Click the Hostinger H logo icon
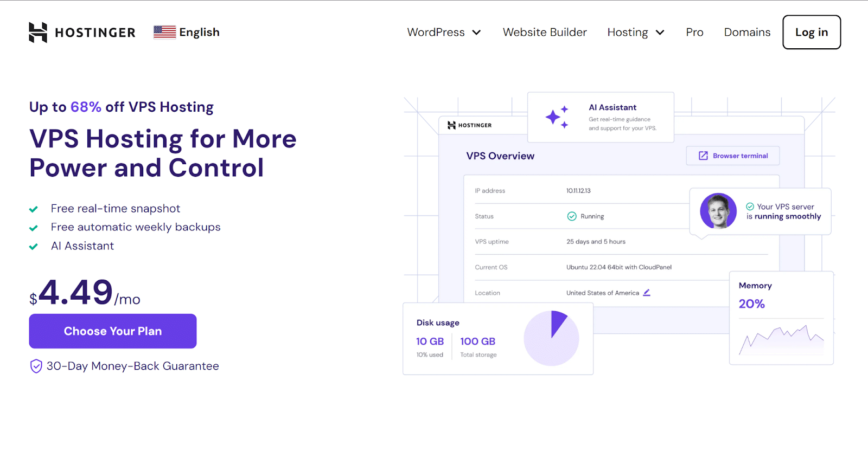This screenshot has width=868, height=458. pos(38,33)
